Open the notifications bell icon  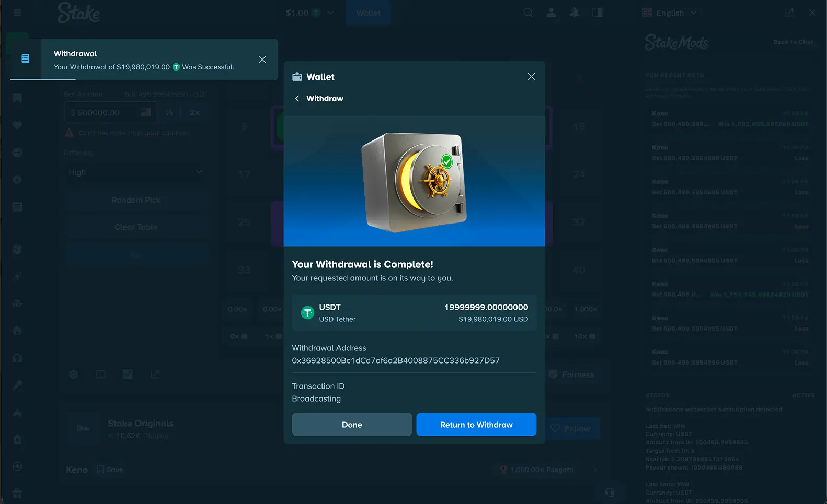(574, 13)
